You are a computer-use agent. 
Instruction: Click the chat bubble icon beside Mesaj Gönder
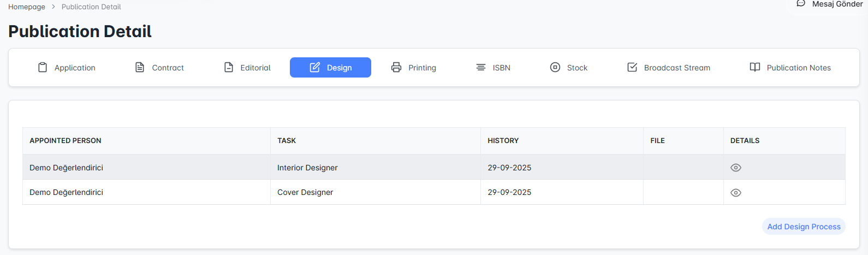click(x=801, y=4)
